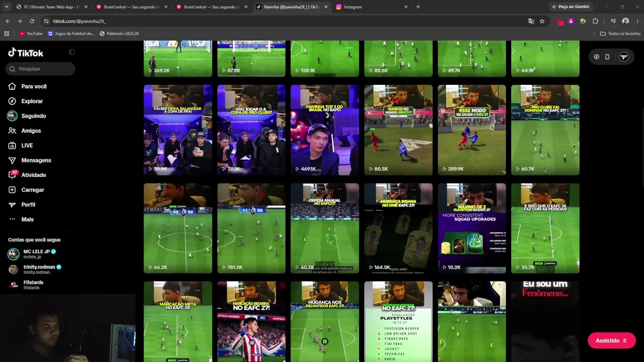Screen dimensions: 644x362
Task: Click the Peça ao Gemini button
Action: 570,7
